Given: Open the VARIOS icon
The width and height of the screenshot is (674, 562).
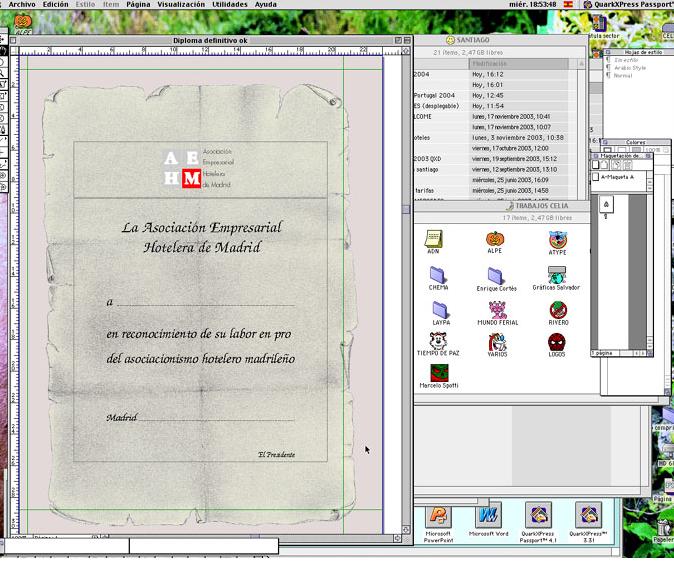Looking at the screenshot, I should [497, 345].
